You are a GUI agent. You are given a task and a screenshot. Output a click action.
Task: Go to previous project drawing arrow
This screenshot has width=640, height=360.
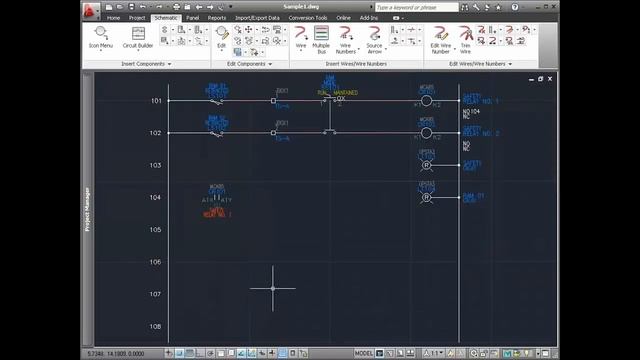pos(199,7)
